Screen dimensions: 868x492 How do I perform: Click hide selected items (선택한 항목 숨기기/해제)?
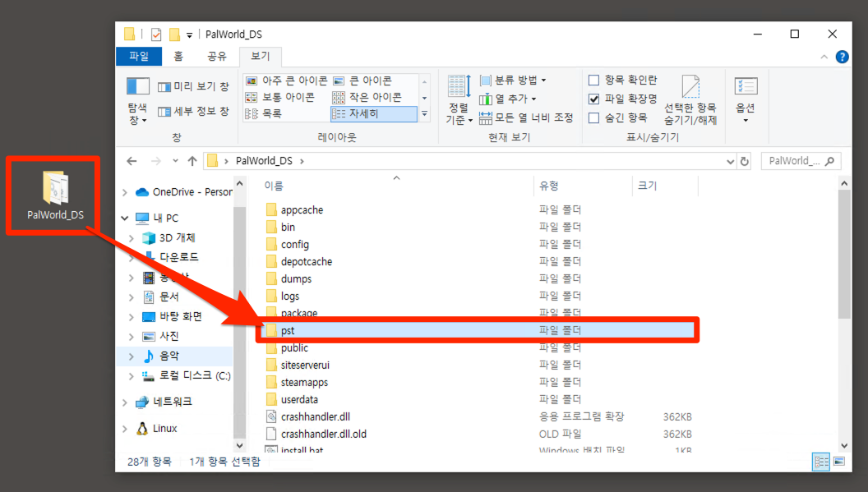click(690, 100)
